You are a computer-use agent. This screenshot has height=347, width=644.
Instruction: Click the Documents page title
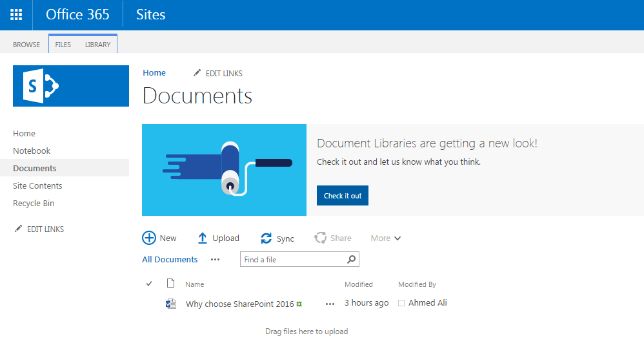pos(197,96)
